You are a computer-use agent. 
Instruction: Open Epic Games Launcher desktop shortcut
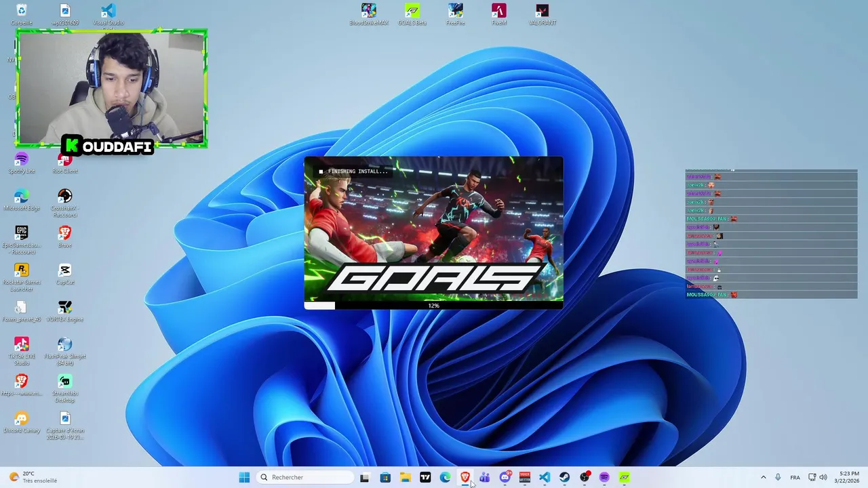21,241
